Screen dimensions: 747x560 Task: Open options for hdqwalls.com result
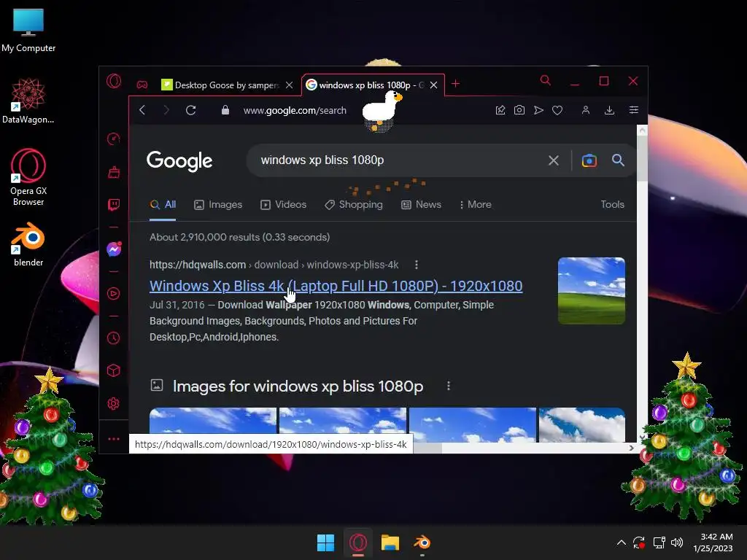(x=417, y=265)
